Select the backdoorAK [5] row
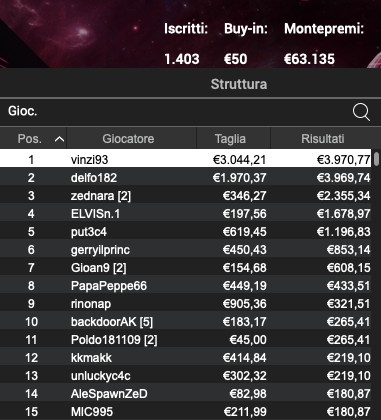381x420 pixels. tap(186, 321)
